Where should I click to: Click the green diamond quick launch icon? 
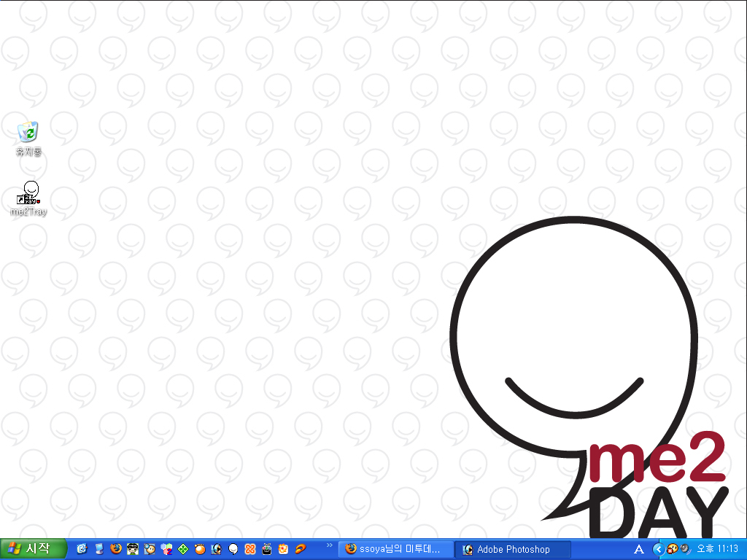(183, 549)
